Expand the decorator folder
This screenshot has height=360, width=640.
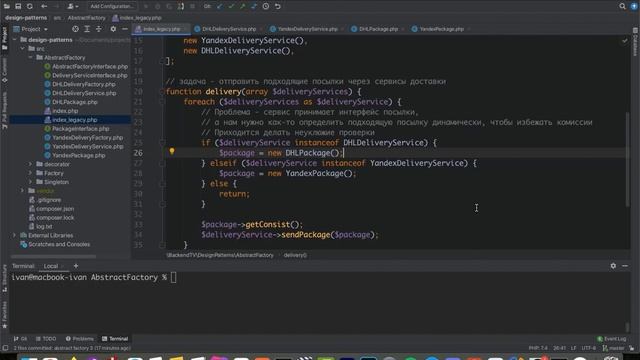point(31,164)
